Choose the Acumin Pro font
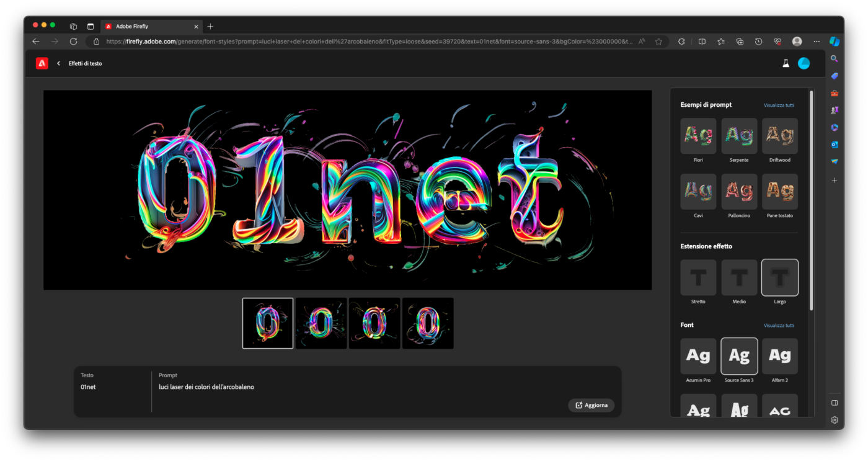 698,356
